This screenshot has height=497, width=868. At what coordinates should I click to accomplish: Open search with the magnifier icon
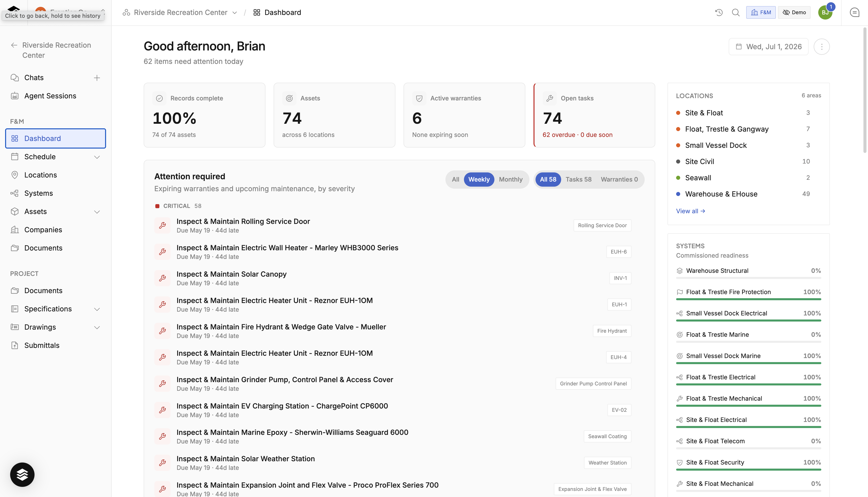pos(736,13)
